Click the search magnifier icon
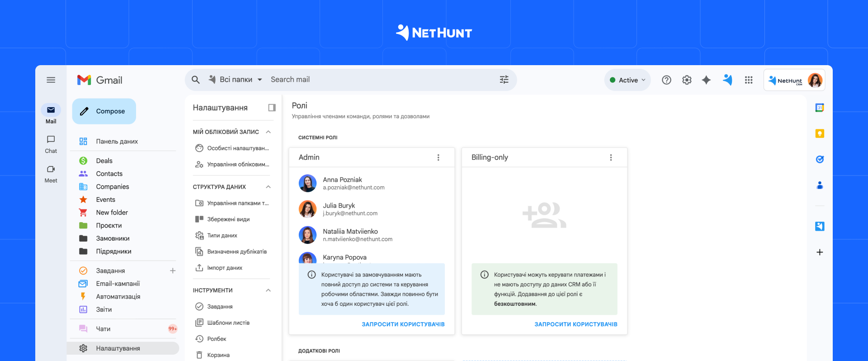The height and width of the screenshot is (361, 868). (196, 80)
